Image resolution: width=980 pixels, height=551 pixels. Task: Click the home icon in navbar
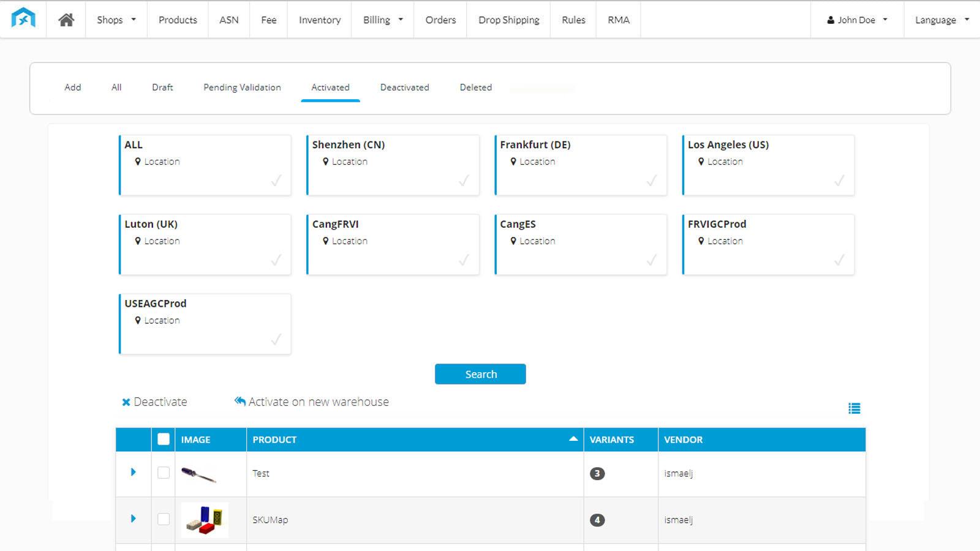pos(66,20)
